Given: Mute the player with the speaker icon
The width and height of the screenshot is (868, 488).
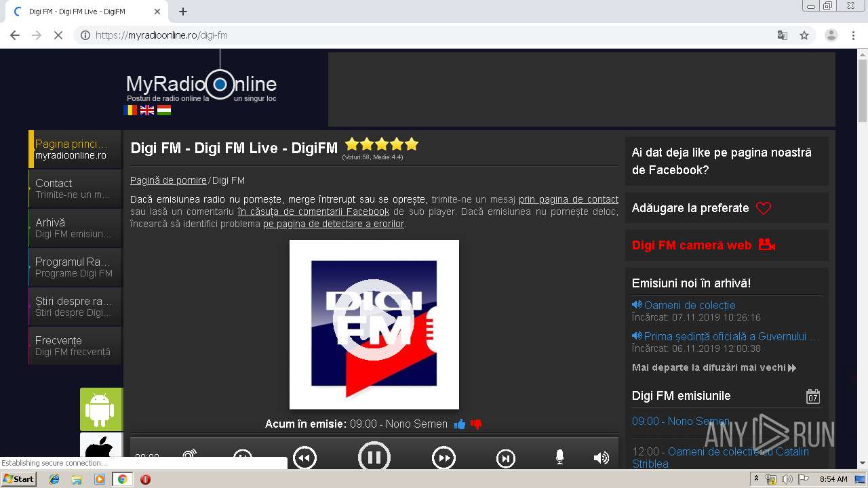Looking at the screenshot, I should click(x=601, y=458).
